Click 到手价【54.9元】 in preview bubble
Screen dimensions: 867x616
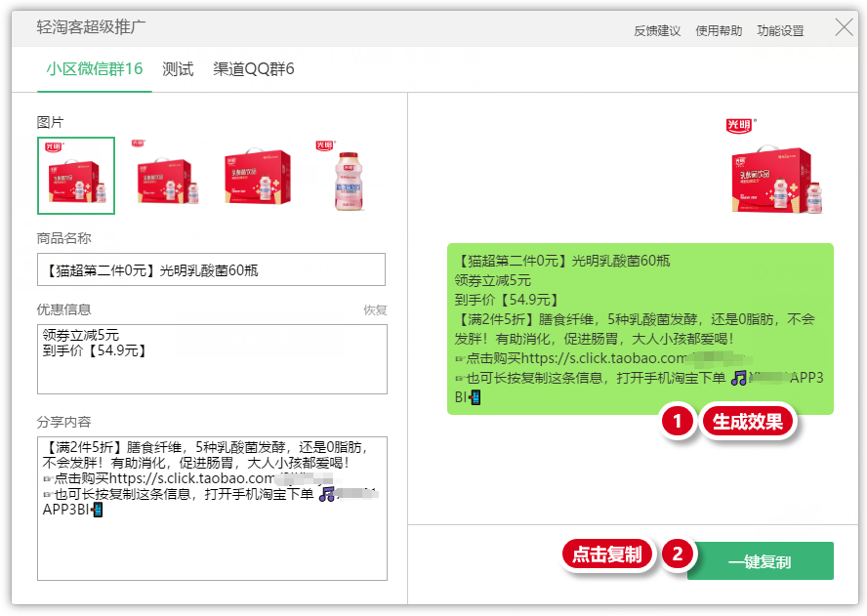507,300
